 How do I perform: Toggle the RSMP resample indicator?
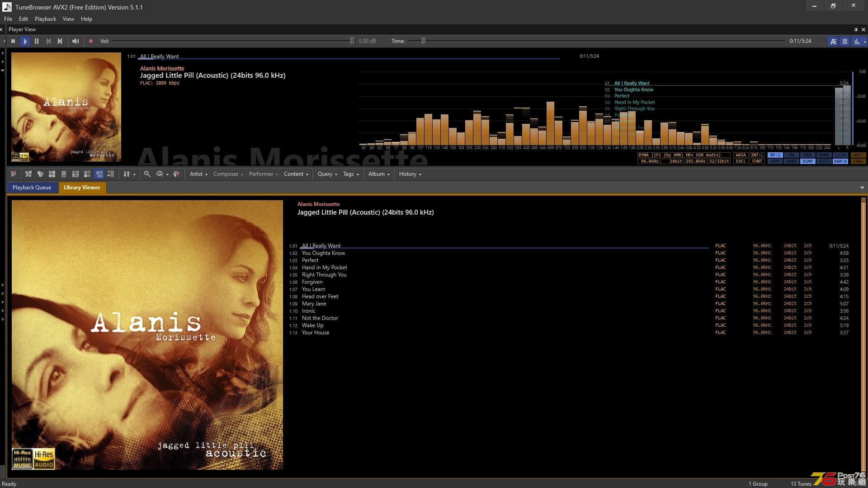807,161
